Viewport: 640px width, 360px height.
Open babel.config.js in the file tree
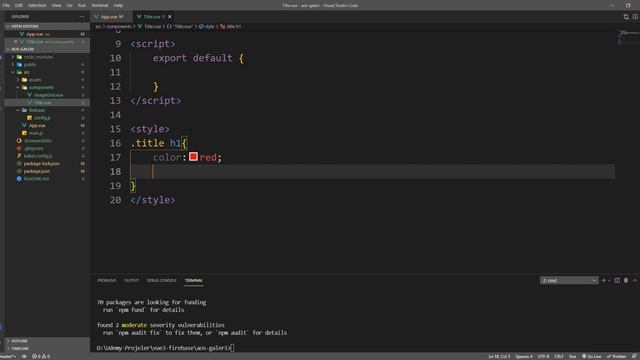click(47, 156)
